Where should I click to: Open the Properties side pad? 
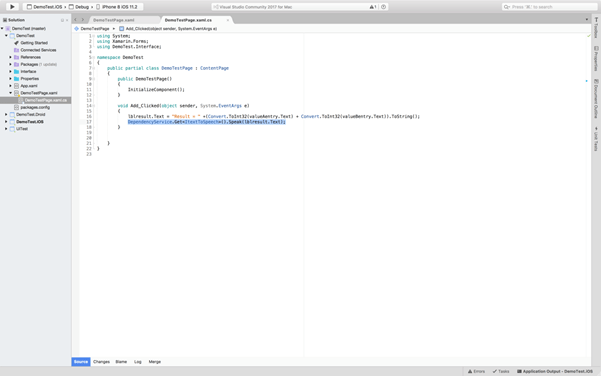pyautogui.click(x=596, y=58)
